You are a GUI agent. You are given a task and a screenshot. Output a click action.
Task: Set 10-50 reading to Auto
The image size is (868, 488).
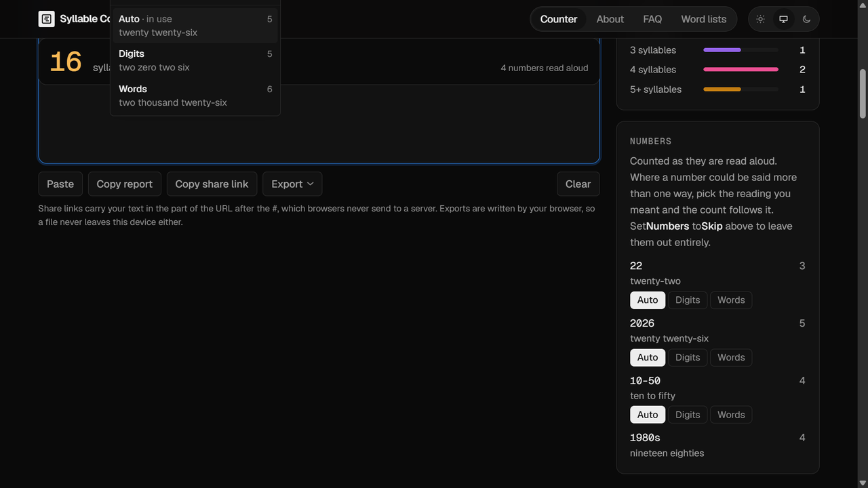click(x=648, y=415)
